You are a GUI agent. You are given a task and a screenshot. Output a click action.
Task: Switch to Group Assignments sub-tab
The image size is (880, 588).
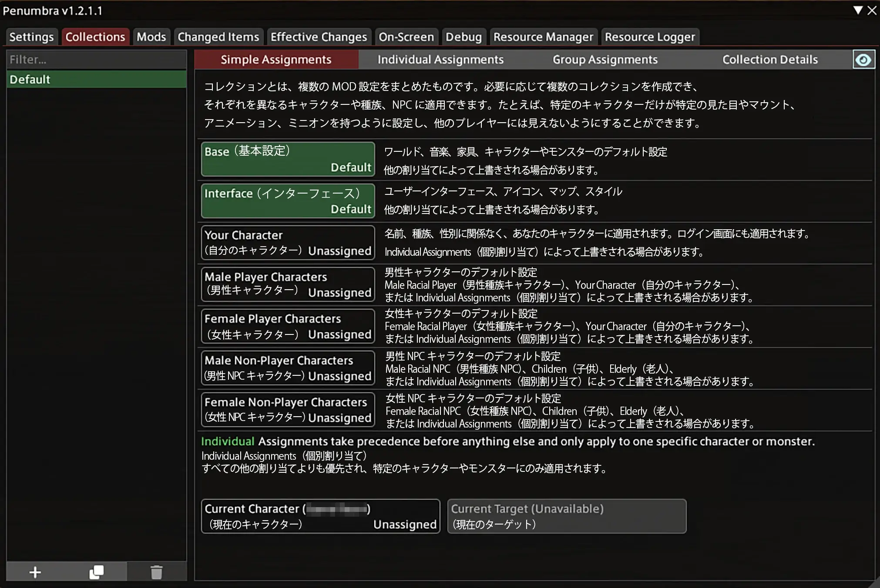click(x=605, y=60)
